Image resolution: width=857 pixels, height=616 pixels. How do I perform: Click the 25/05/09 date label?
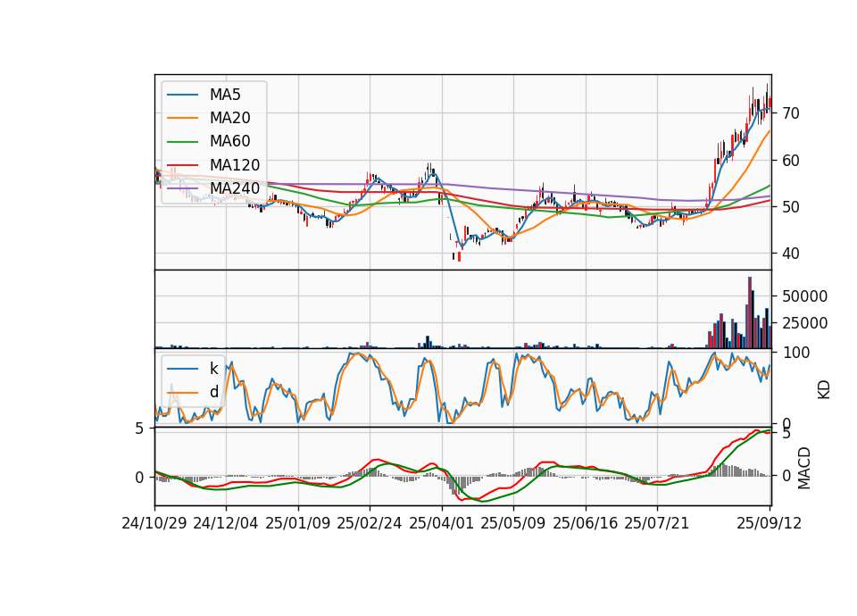[513, 523]
